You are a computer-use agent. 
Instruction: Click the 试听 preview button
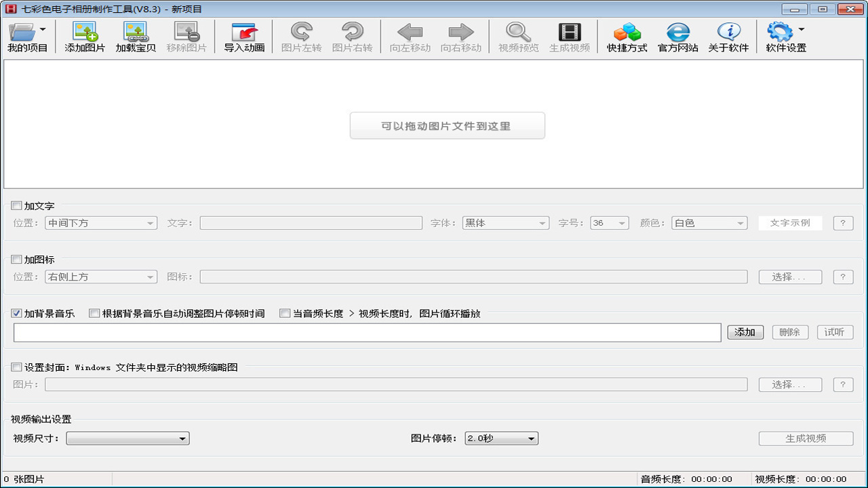click(835, 332)
